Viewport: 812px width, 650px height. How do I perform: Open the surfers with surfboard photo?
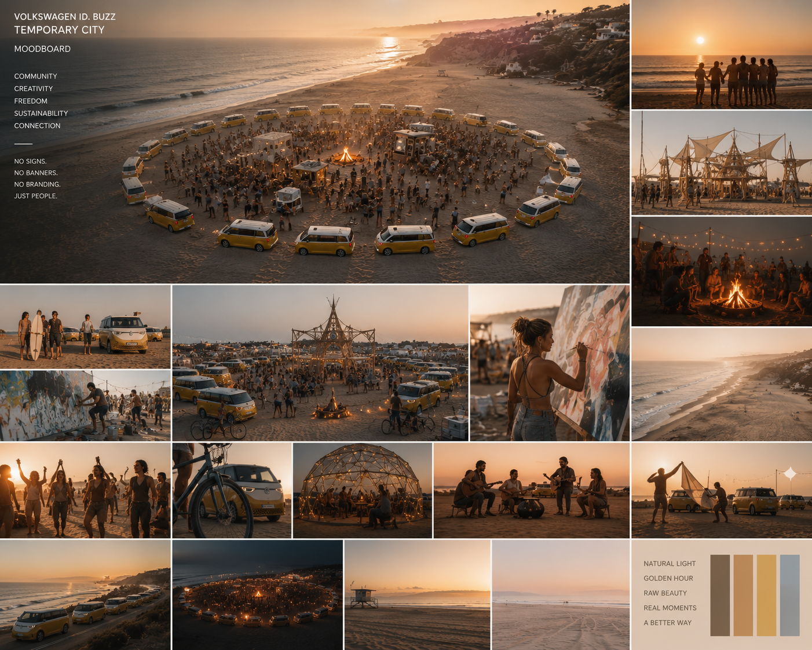tap(85, 327)
